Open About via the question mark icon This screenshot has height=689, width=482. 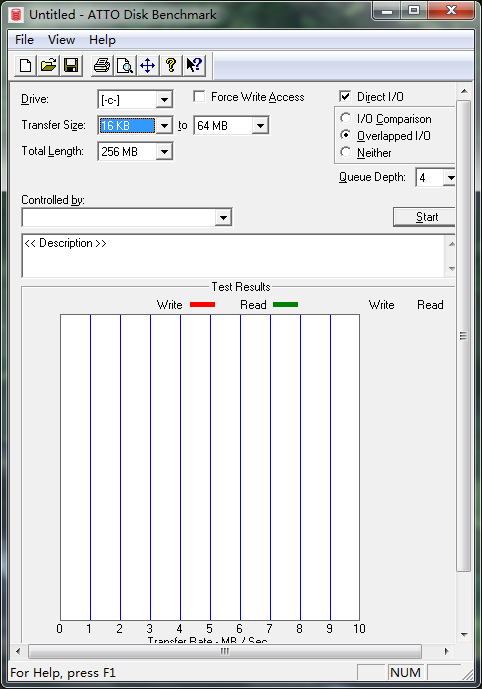coord(171,65)
